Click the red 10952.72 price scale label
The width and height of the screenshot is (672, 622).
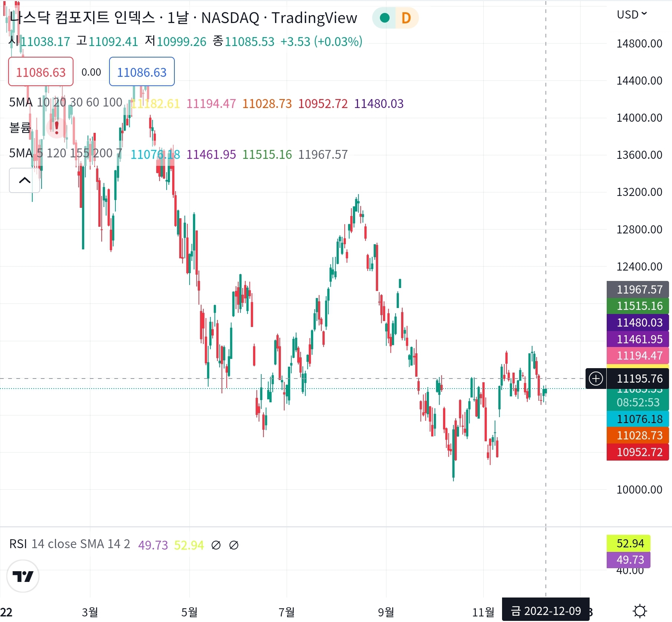tap(638, 452)
